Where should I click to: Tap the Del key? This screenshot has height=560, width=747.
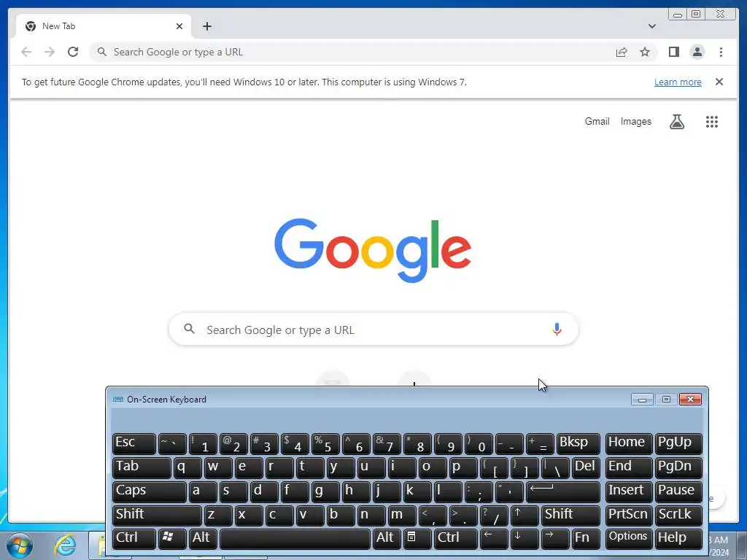point(586,467)
